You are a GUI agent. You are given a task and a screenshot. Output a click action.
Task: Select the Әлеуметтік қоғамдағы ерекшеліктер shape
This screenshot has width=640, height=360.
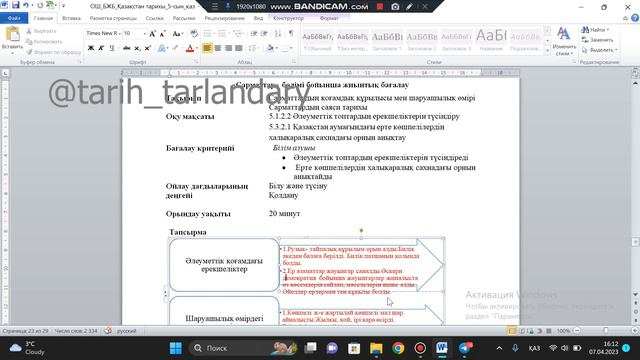tap(224, 265)
